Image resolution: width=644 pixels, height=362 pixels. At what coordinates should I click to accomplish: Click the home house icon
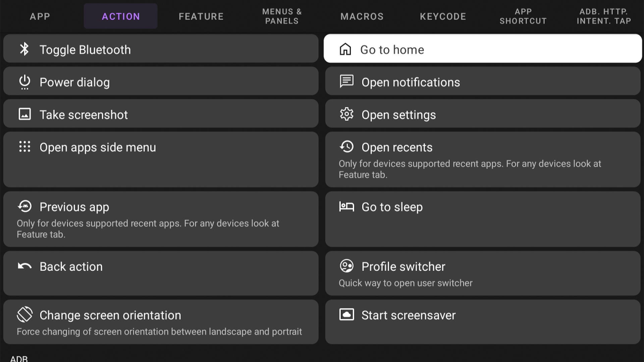[x=346, y=49]
